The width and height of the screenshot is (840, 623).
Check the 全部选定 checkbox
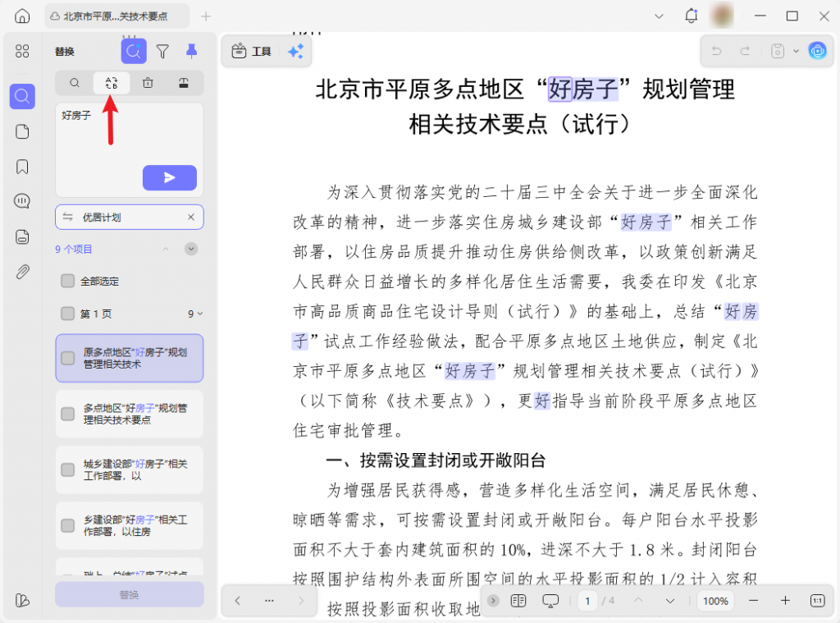pos(68,282)
